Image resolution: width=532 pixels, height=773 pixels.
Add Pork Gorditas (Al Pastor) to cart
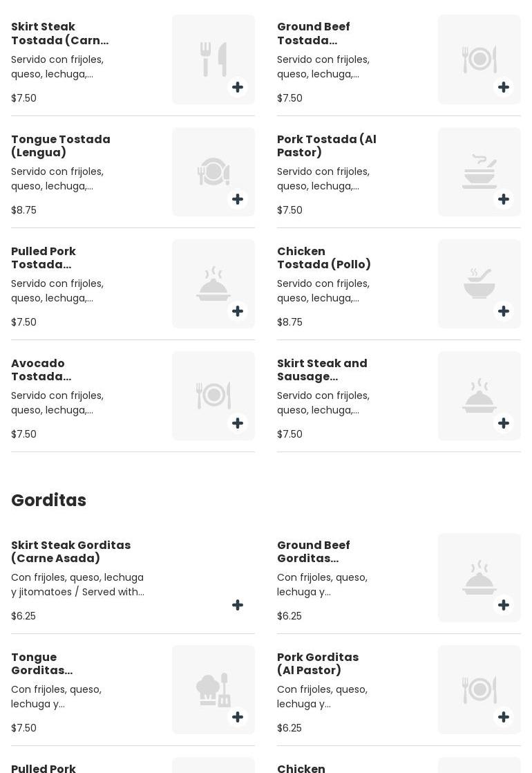[x=504, y=717]
